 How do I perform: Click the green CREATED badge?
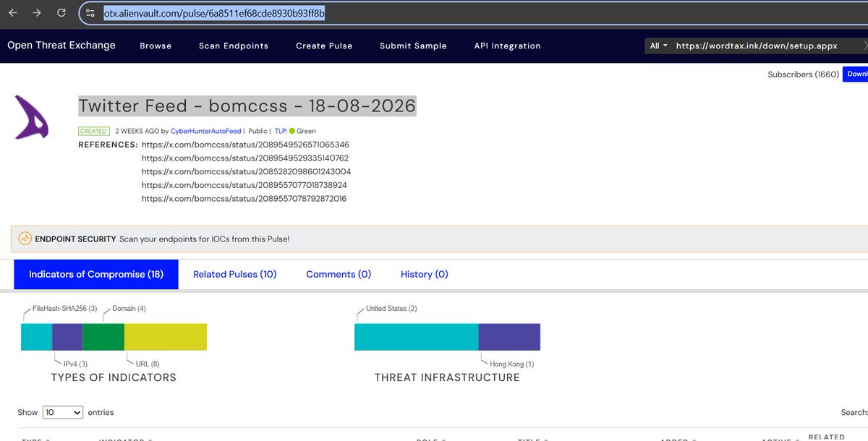[x=94, y=132]
